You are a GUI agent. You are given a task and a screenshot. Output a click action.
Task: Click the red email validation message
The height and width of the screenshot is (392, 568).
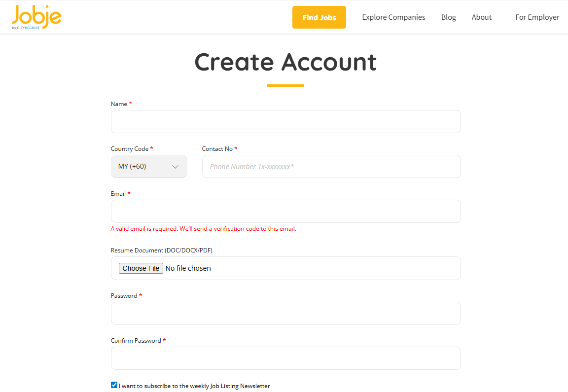coord(203,229)
